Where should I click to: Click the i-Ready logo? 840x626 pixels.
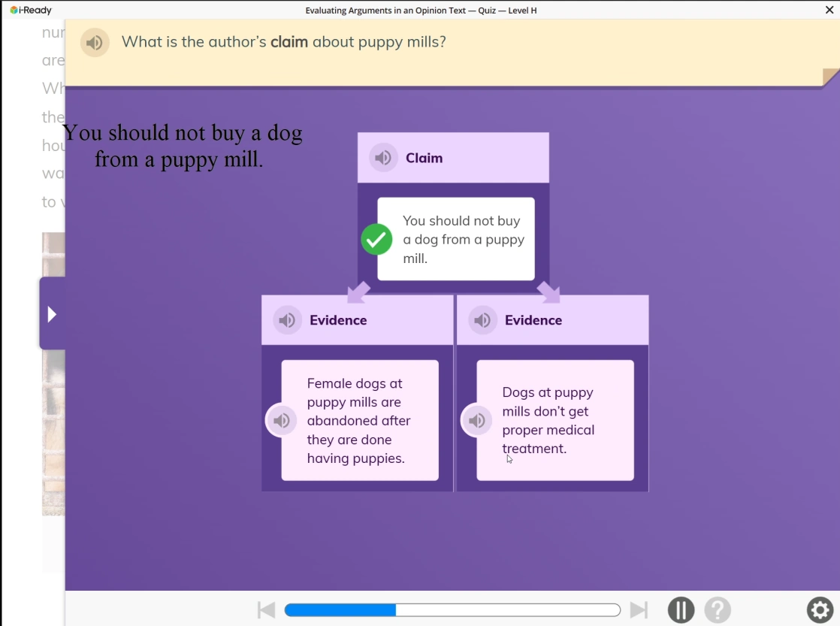(31, 11)
